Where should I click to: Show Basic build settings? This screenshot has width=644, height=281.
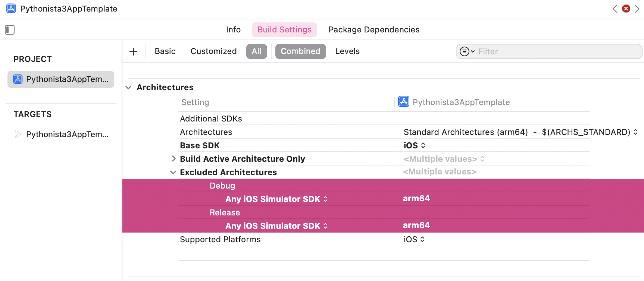coord(165,51)
